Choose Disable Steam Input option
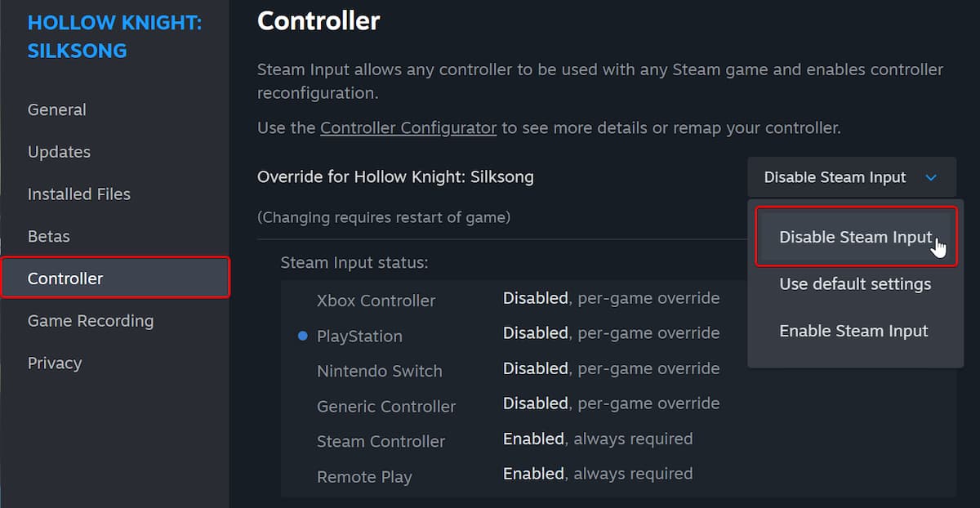980x508 pixels. 855,237
